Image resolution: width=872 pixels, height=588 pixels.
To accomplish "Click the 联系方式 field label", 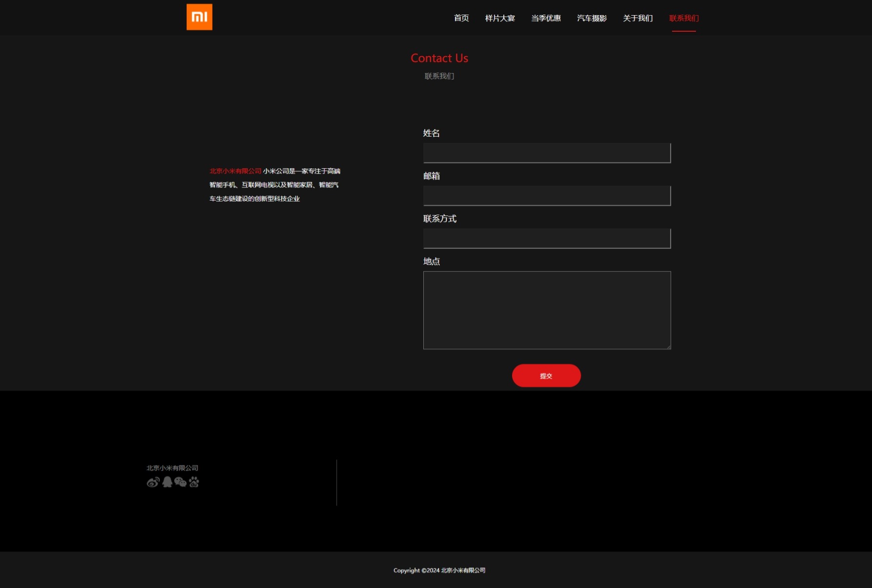I will 440,219.
